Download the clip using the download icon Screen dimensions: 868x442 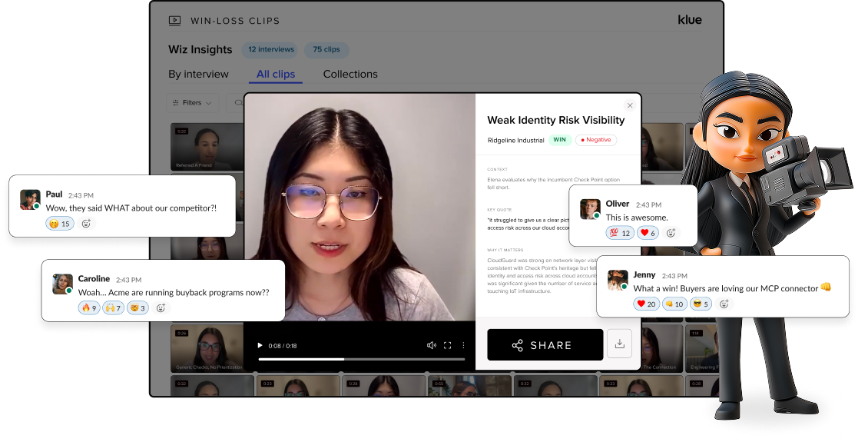(619, 344)
